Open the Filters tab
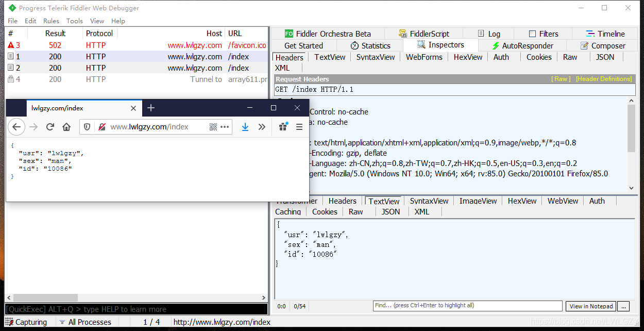Screen dimensions: 644x331 pos(544,34)
